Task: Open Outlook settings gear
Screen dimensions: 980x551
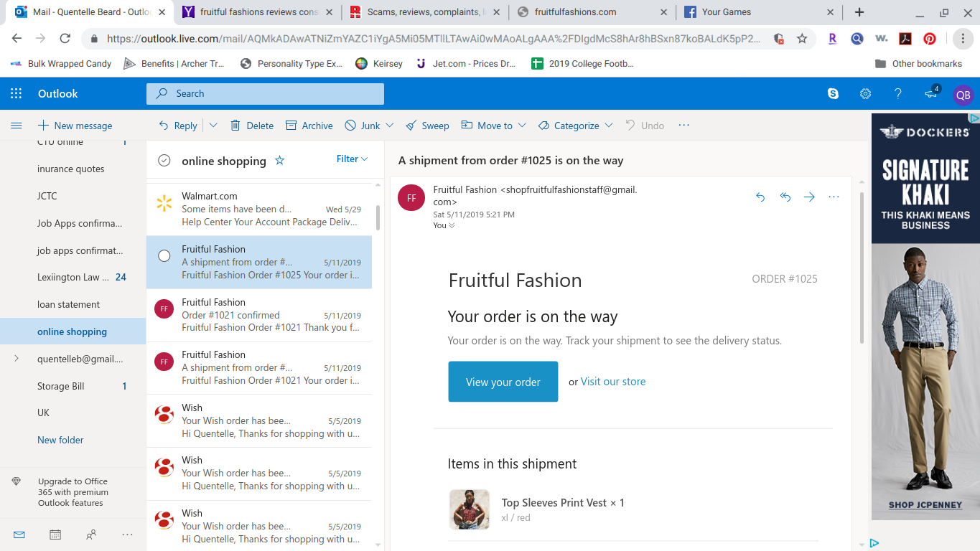Action: pos(866,93)
